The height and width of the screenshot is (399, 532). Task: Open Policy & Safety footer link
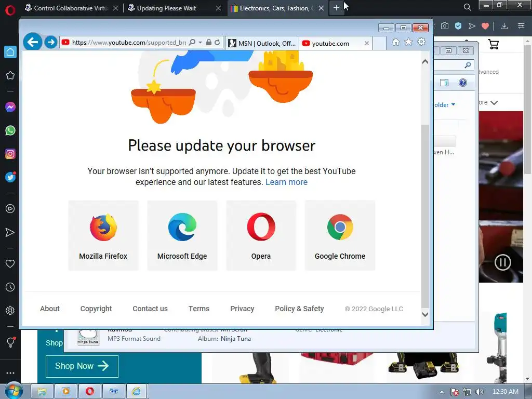click(x=299, y=309)
